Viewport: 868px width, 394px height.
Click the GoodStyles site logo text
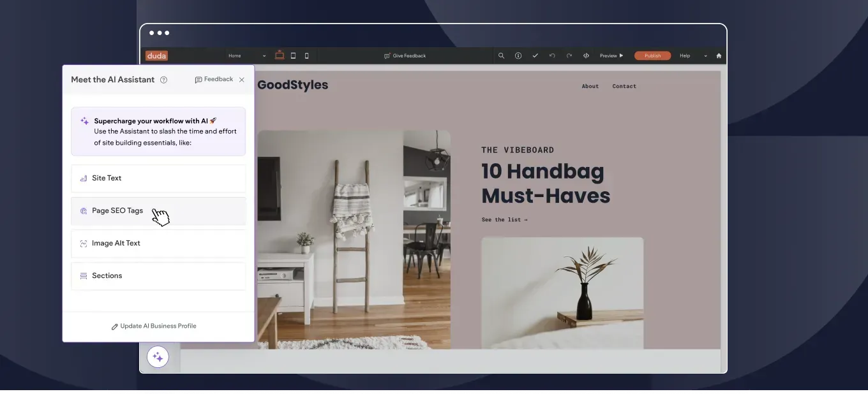pyautogui.click(x=292, y=85)
